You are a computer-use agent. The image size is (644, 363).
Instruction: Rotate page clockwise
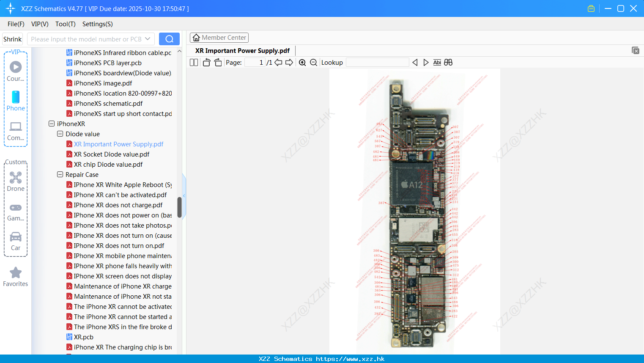[x=218, y=63]
